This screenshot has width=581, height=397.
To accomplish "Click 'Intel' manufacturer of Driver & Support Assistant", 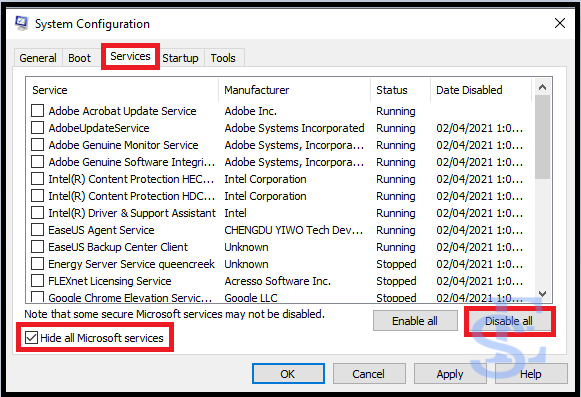I will pos(236,213).
